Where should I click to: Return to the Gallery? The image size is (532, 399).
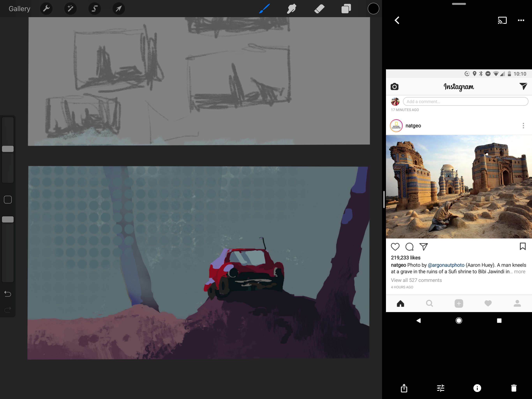[x=19, y=9]
